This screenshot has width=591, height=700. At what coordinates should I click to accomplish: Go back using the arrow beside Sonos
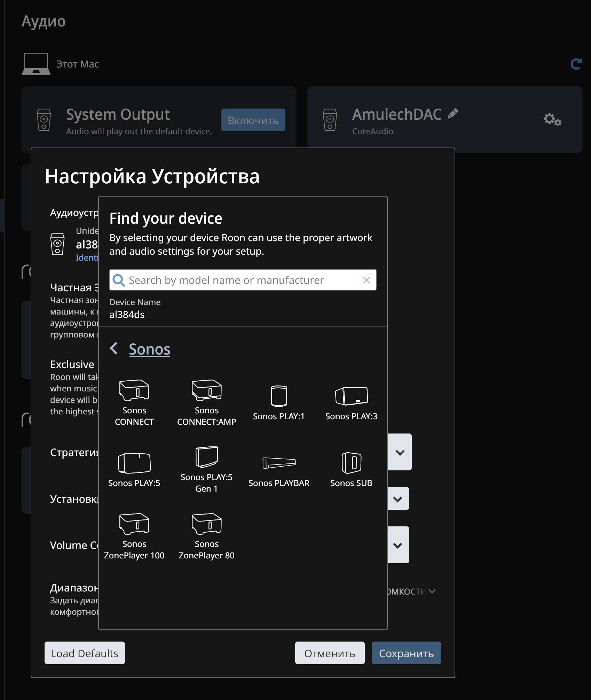coord(114,348)
